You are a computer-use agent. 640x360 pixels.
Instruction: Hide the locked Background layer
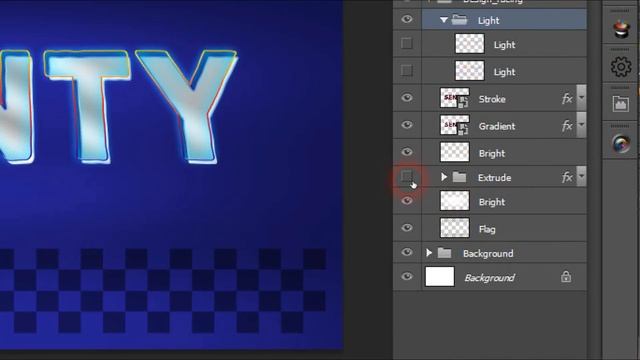click(407, 277)
